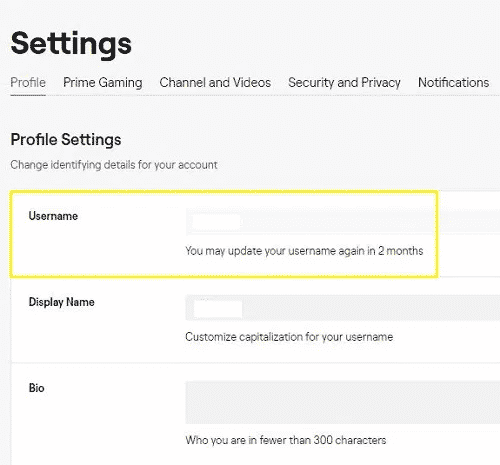Open the Channel and Videos tab

pos(215,83)
